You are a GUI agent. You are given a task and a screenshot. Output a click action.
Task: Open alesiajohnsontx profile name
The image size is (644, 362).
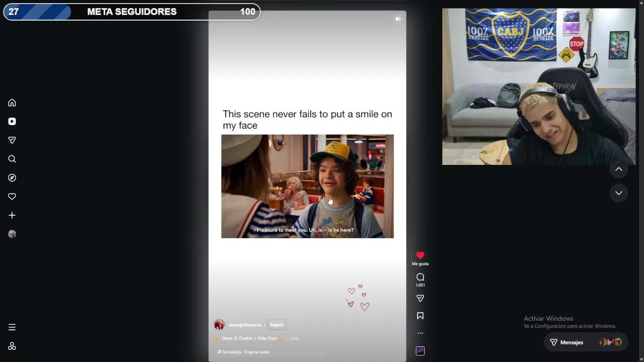(x=245, y=325)
